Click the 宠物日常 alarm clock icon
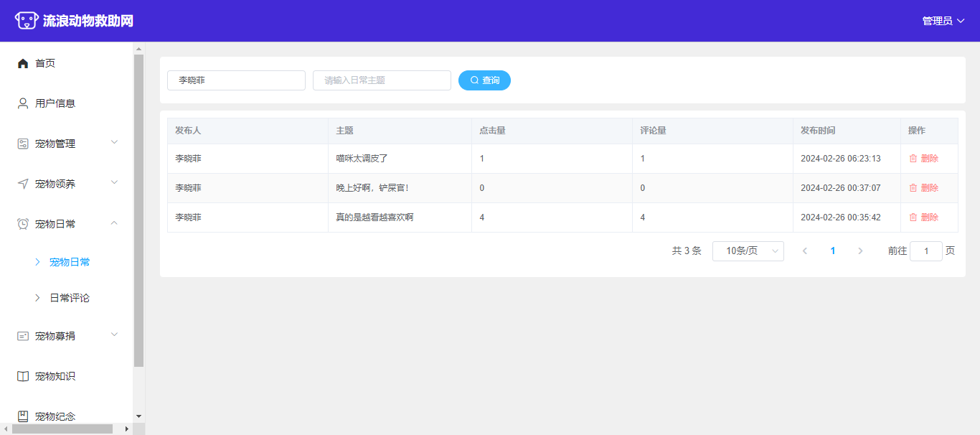The height and width of the screenshot is (435, 980). pos(23,224)
